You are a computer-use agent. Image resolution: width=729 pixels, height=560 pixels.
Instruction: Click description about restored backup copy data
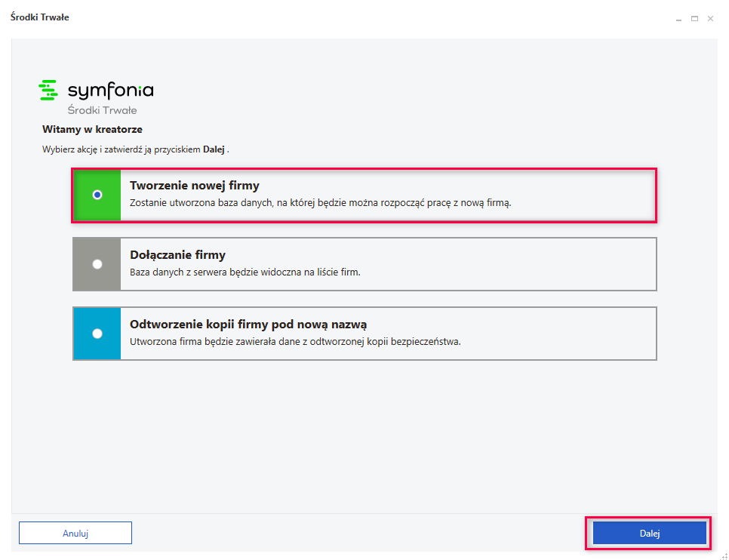pyautogui.click(x=295, y=341)
